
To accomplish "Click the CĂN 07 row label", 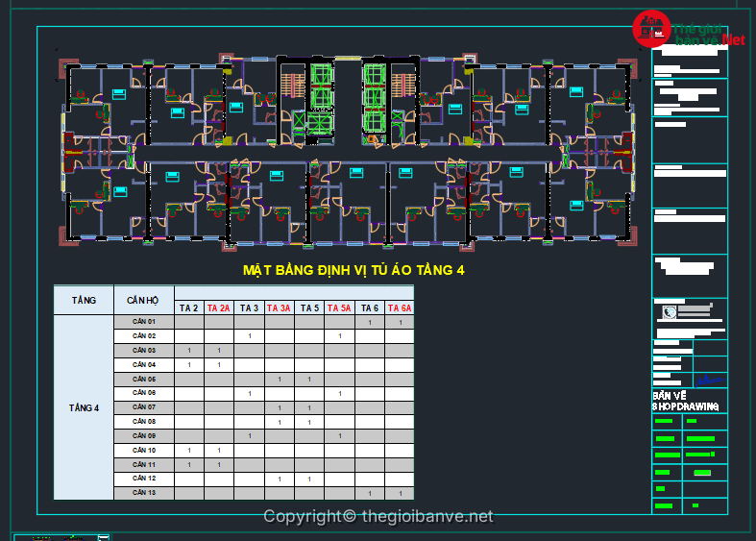I will 144,407.
